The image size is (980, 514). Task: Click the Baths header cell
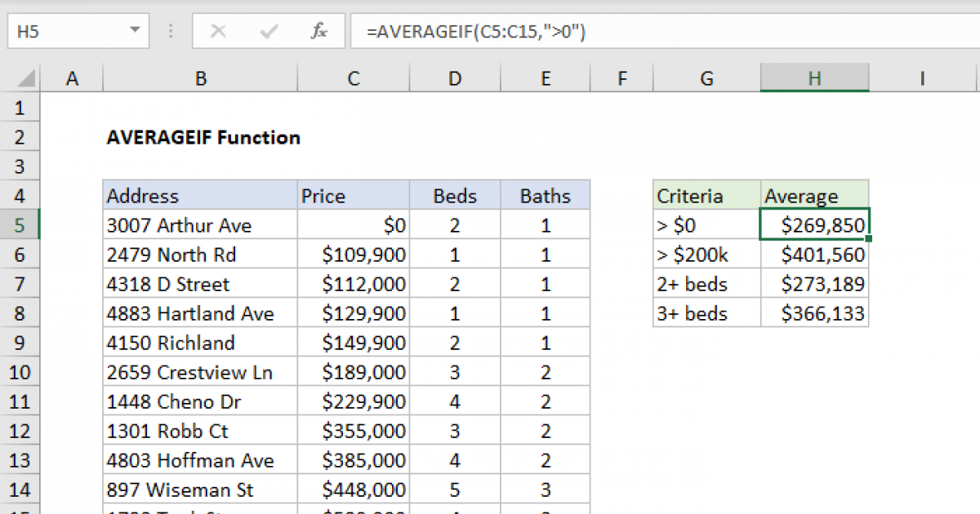click(546, 196)
